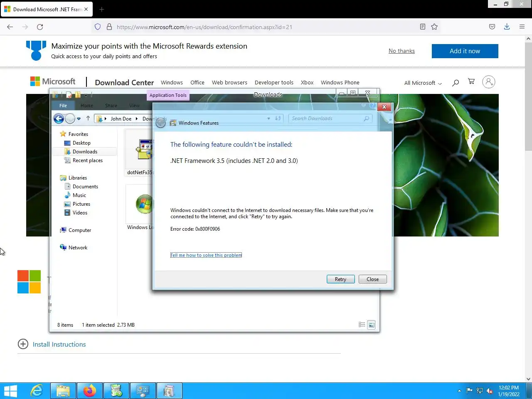Select Computer in the navigation pane
Viewport: 532px width, 399px height.
coord(79,230)
